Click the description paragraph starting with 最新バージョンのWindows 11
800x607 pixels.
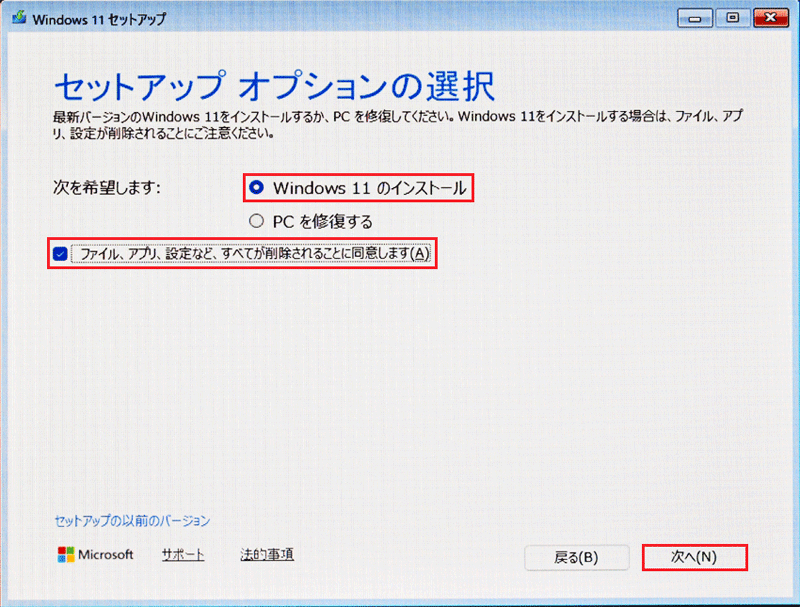coord(397,124)
